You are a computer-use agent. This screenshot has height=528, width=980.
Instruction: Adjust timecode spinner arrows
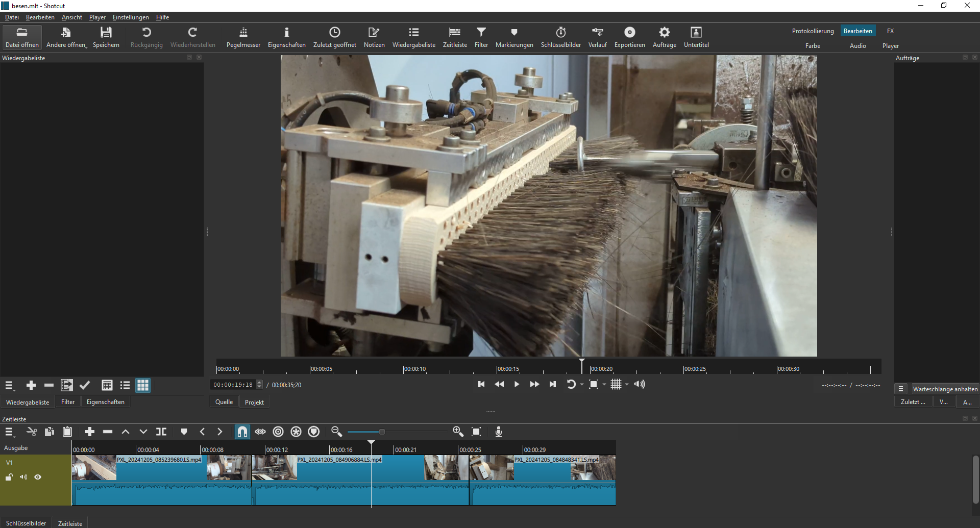click(259, 385)
